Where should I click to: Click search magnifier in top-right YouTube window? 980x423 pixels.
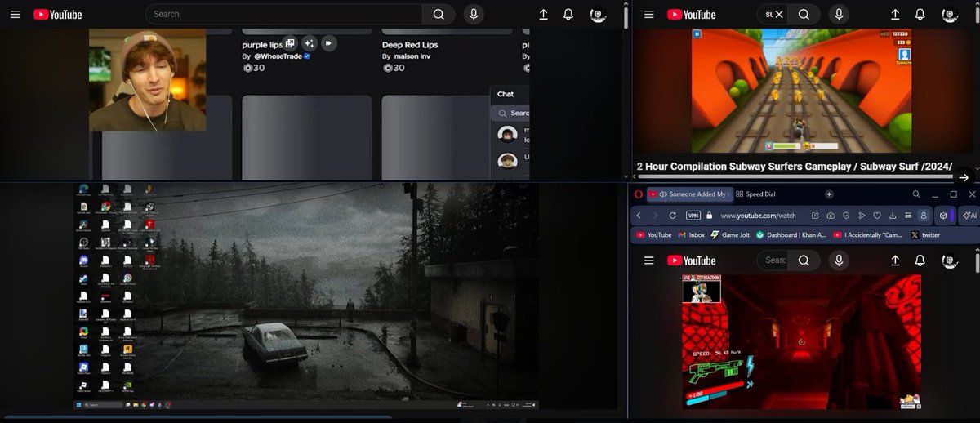coord(804,14)
